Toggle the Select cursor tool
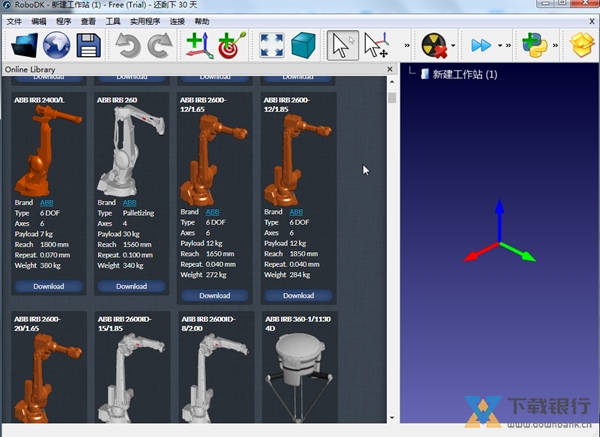600x437 pixels. [342, 44]
